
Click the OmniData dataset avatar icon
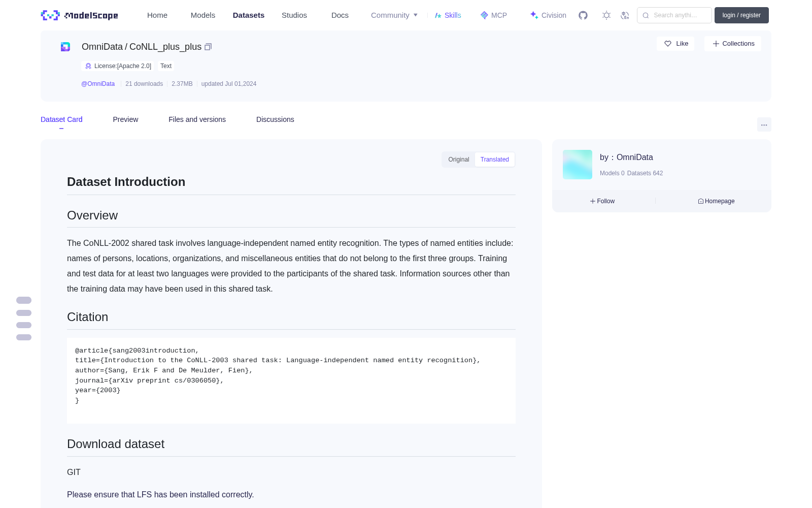coord(65,47)
